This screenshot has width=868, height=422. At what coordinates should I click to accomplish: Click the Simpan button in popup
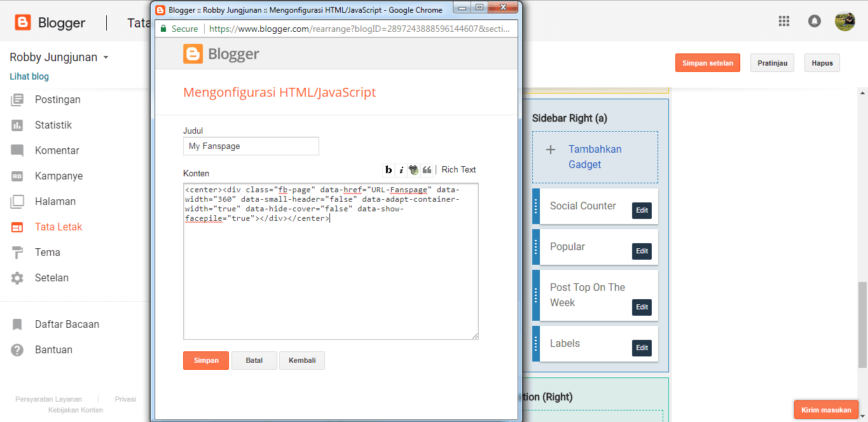coord(206,360)
